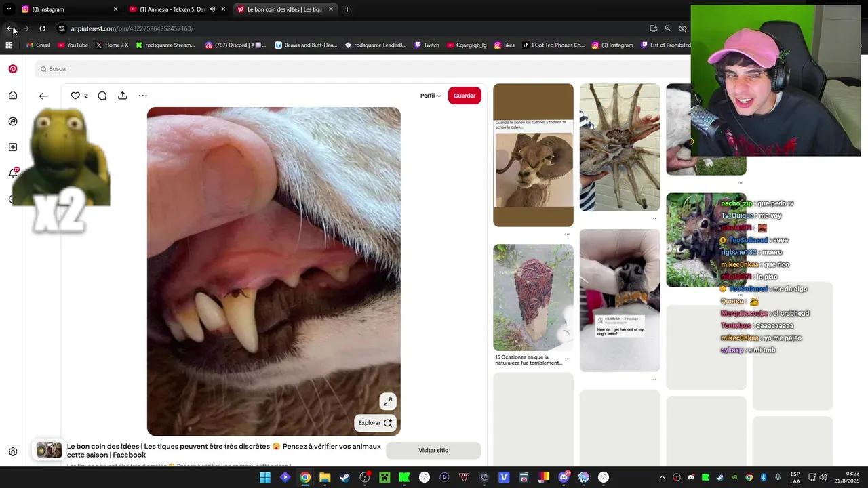Like the pin with the heart icon
The image size is (868, 488).
coord(75,96)
